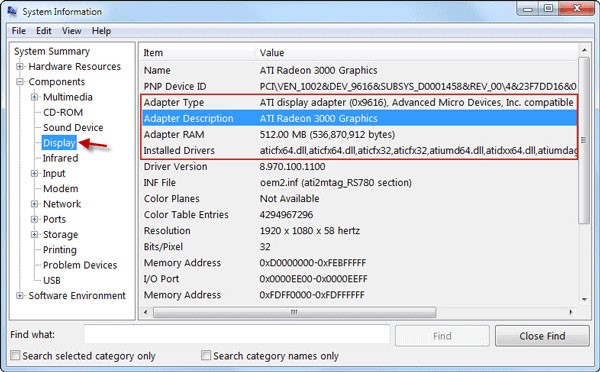Expand the Software Environment node
Screen dimensions: 600x372
click(x=20, y=295)
